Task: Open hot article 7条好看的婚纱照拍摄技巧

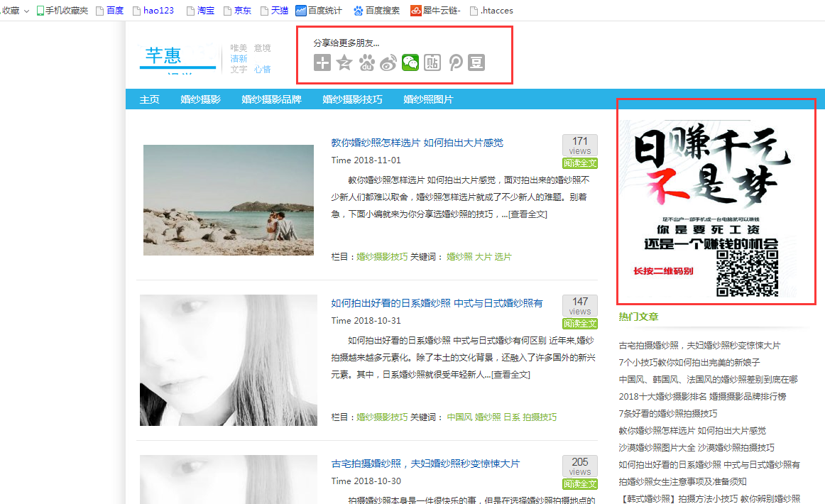Action: tap(667, 414)
